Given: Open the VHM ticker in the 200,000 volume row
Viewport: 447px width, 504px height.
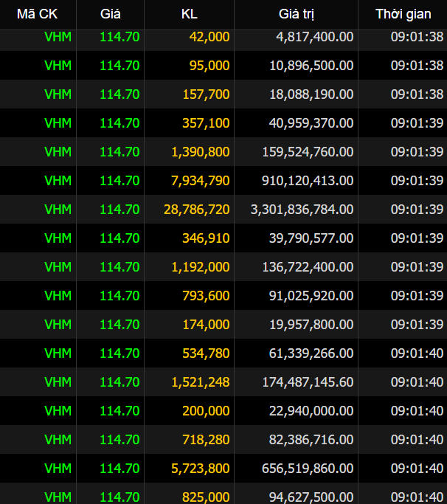Looking at the screenshot, I should tap(58, 411).
